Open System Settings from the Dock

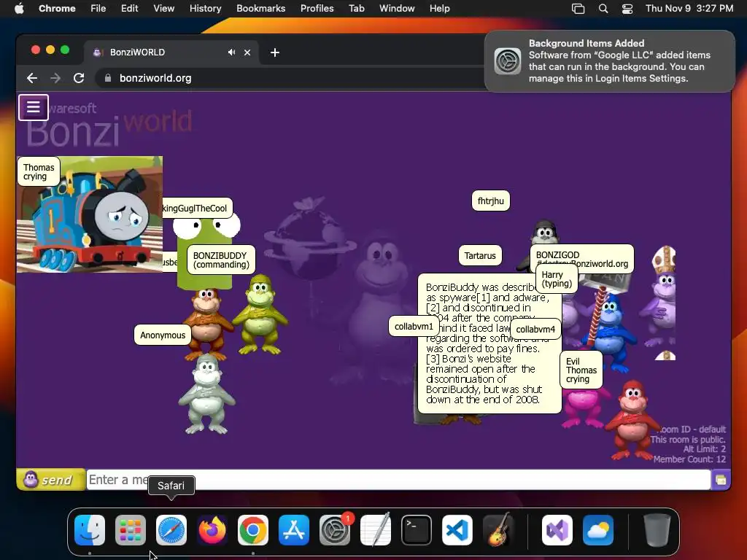pos(334,530)
